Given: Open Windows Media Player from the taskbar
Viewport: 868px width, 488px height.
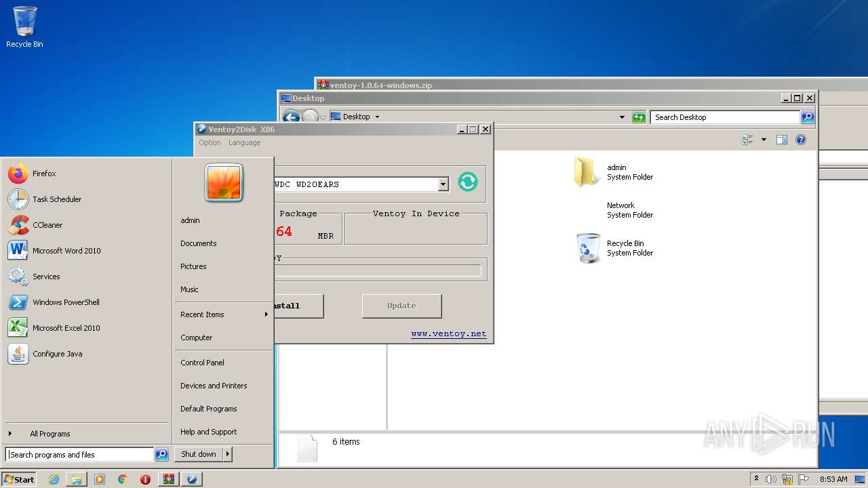Looking at the screenshot, I should 100,479.
